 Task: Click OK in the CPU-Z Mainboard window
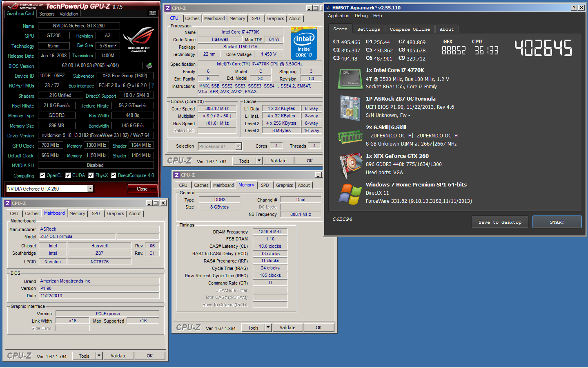(150, 356)
